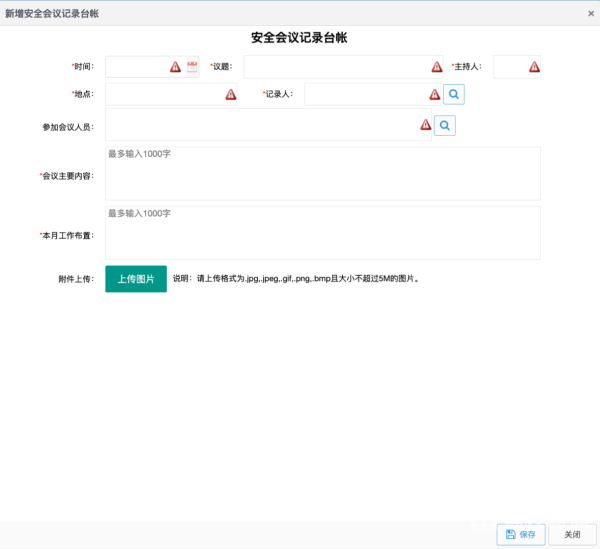Save the record with 保存 button
Viewport: 600px width, 549px height.
coord(522,535)
